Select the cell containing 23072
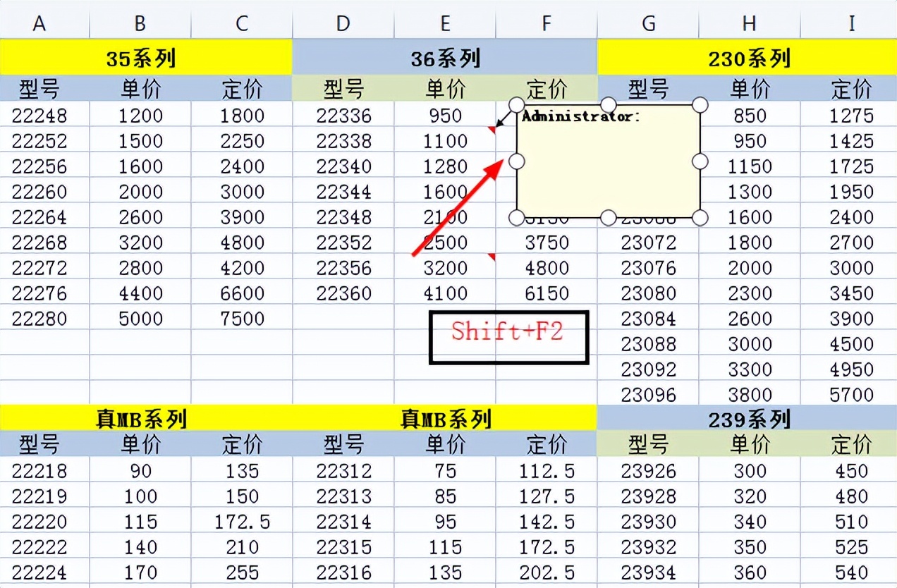The height and width of the screenshot is (588, 897). pyautogui.click(x=648, y=242)
